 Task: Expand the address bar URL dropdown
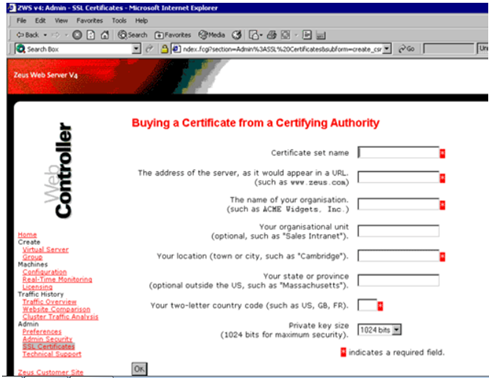tap(387, 49)
